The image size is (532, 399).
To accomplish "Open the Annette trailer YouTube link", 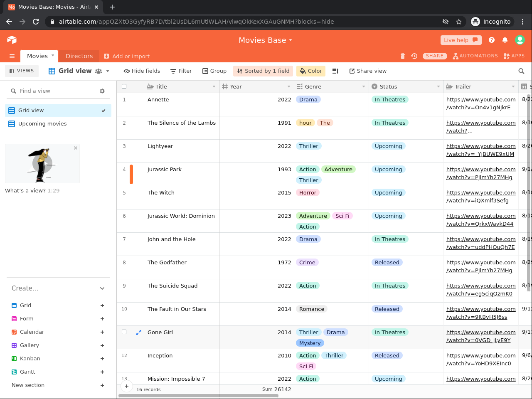I will [481, 103].
